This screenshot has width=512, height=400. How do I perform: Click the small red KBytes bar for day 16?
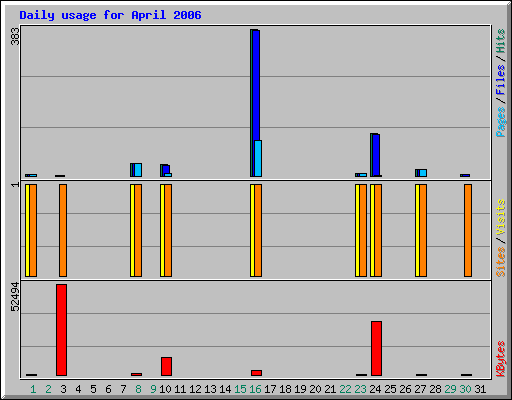pyautogui.click(x=256, y=373)
